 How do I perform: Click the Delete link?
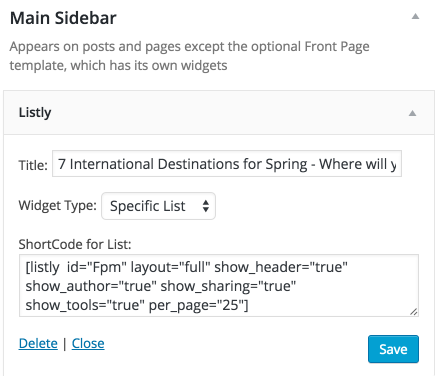pyautogui.click(x=38, y=343)
